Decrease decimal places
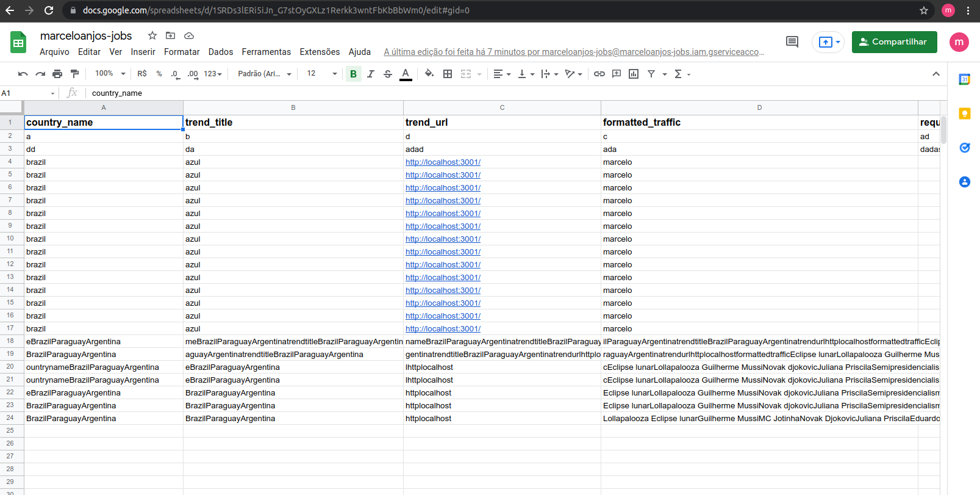980x495 pixels. coord(175,74)
